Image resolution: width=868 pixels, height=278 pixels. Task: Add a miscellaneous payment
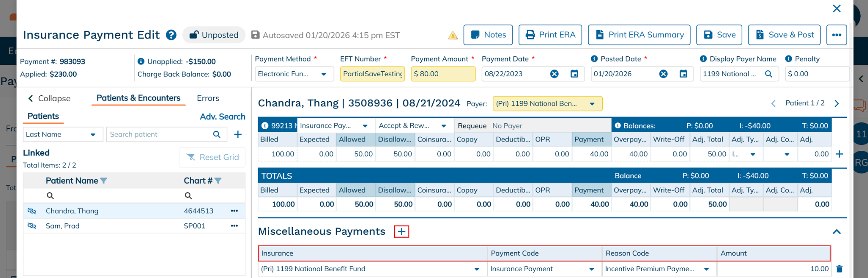point(401,231)
